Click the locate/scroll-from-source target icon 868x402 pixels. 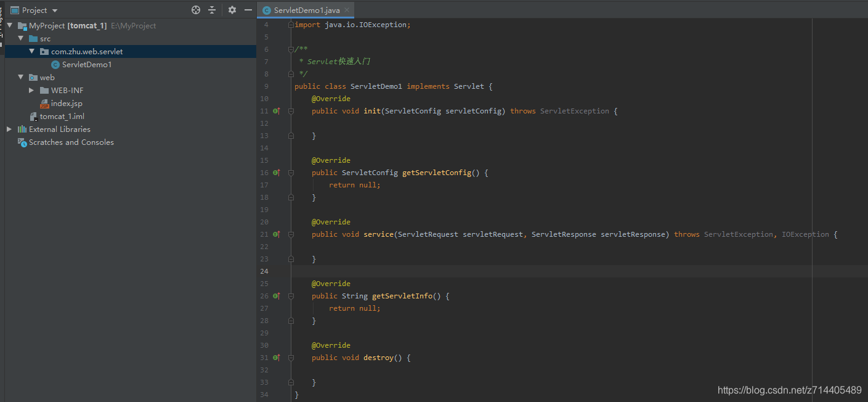click(x=196, y=10)
